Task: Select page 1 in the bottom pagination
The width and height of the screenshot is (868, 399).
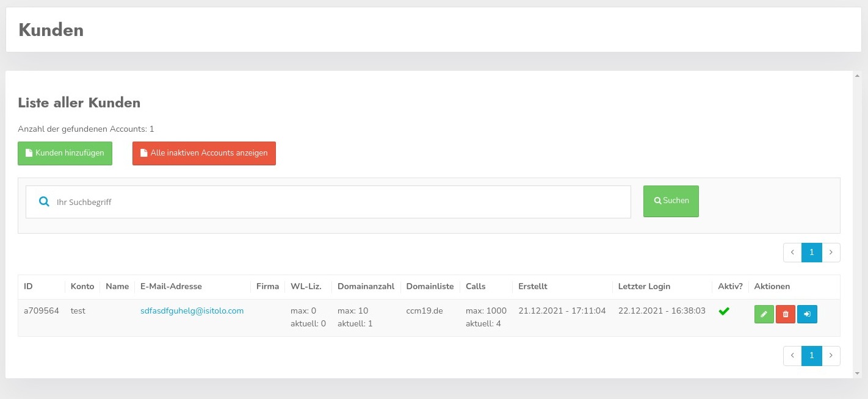Action: click(x=811, y=356)
